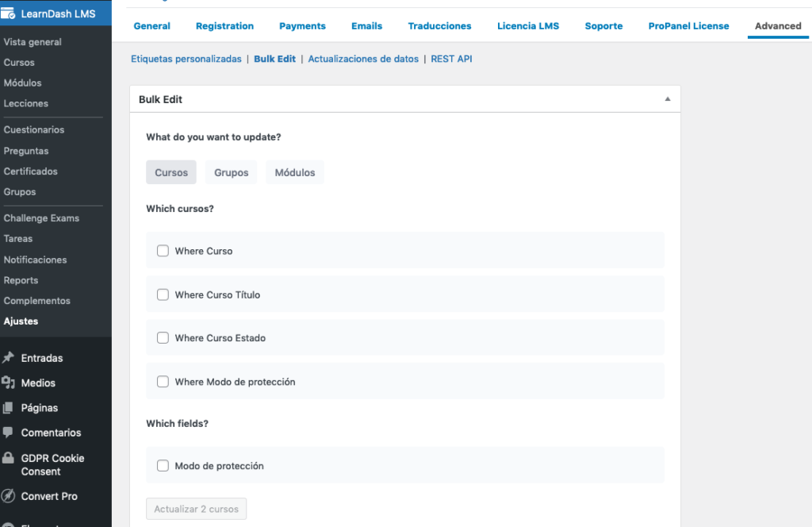Open Cuestionarios in the sidebar menu

34,129
